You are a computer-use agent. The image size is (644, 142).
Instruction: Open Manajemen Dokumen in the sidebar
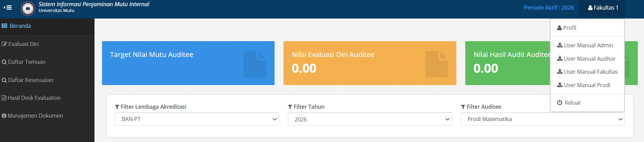[x=47, y=116]
